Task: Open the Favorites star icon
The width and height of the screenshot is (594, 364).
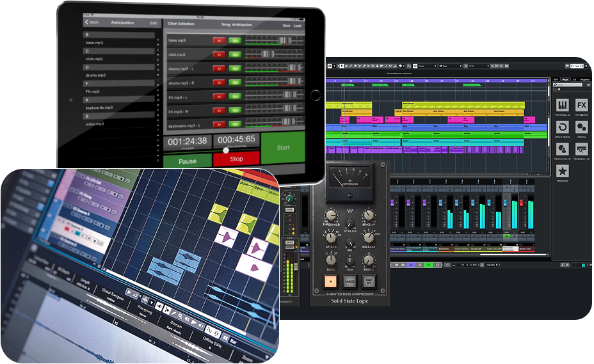Action: coord(561,171)
